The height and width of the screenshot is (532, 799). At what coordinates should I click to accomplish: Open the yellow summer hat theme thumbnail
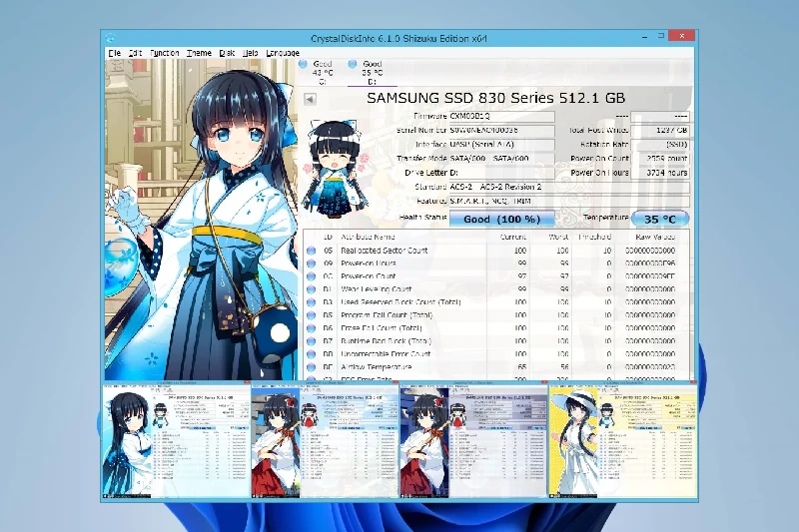(x=622, y=441)
